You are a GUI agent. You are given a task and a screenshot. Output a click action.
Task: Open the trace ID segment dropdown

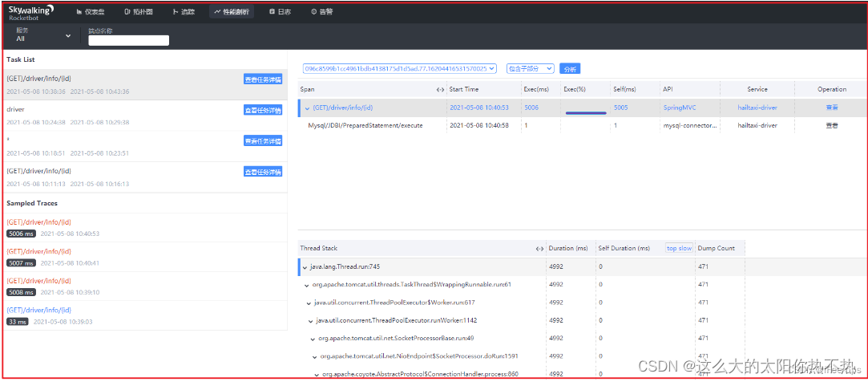(x=400, y=69)
